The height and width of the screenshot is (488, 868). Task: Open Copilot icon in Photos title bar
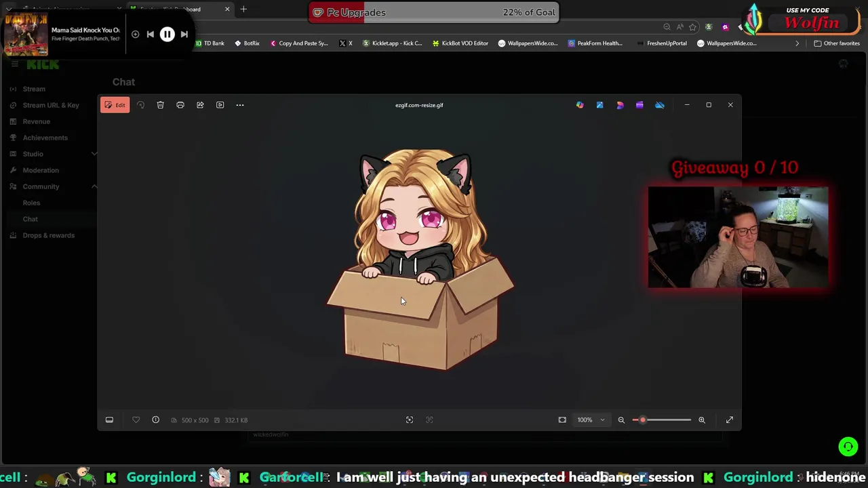click(580, 105)
